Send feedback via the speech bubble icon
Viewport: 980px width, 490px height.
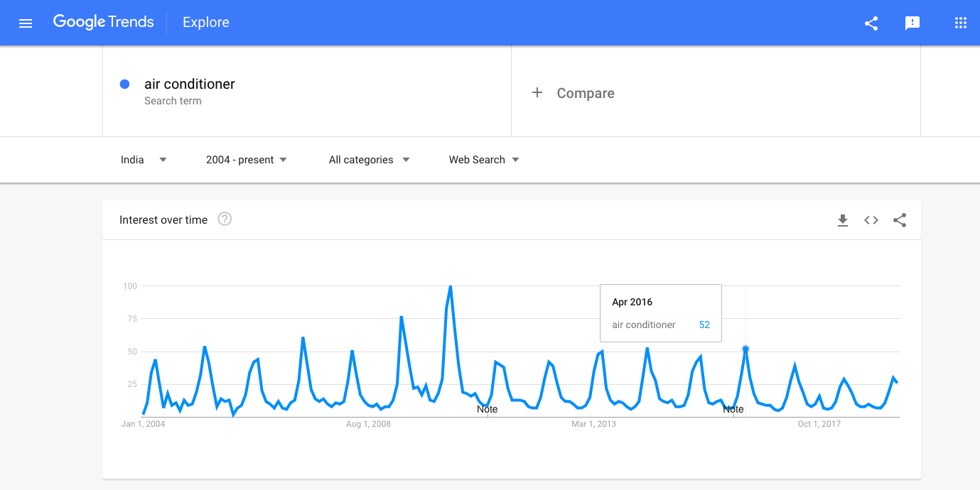[912, 23]
